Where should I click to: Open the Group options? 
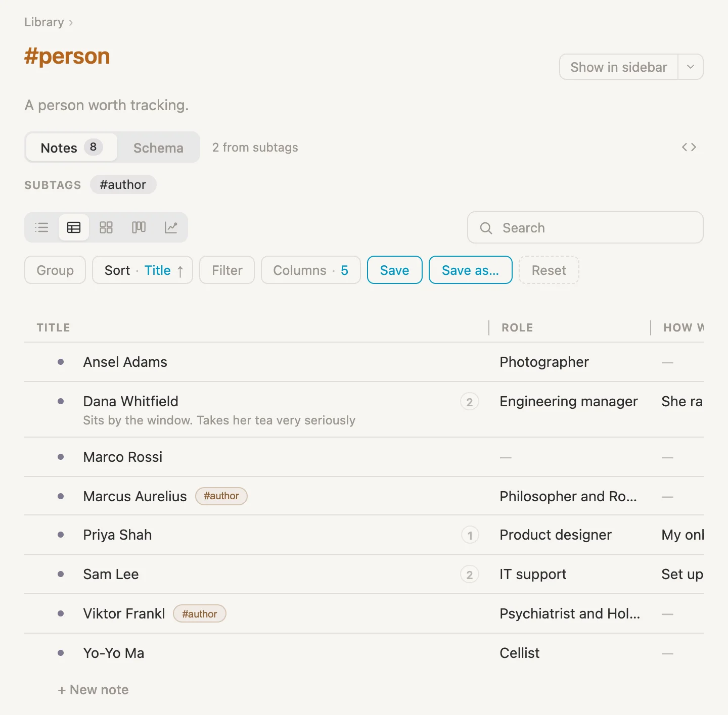tap(55, 270)
